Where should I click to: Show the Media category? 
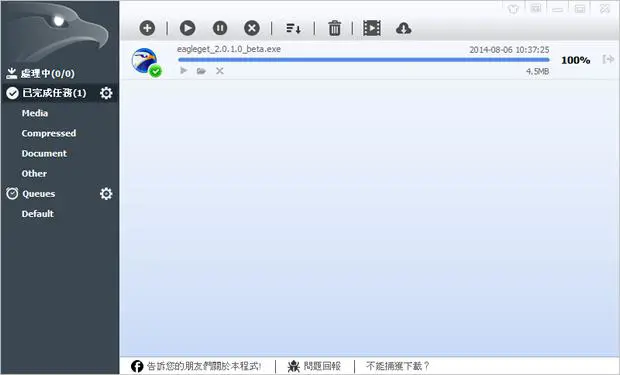tap(35, 113)
